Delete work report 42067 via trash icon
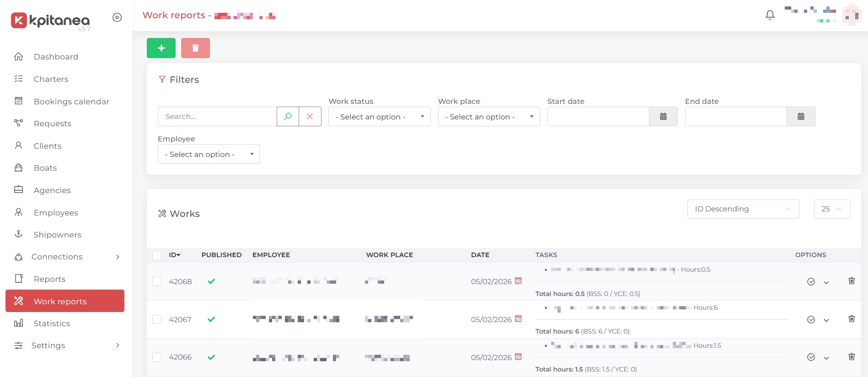The width and height of the screenshot is (868, 377). click(852, 319)
